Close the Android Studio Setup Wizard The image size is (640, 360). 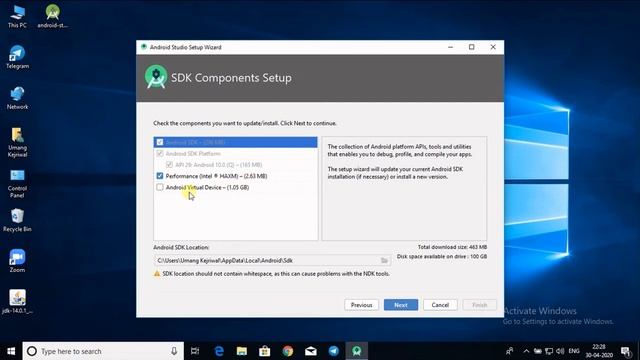(x=493, y=47)
